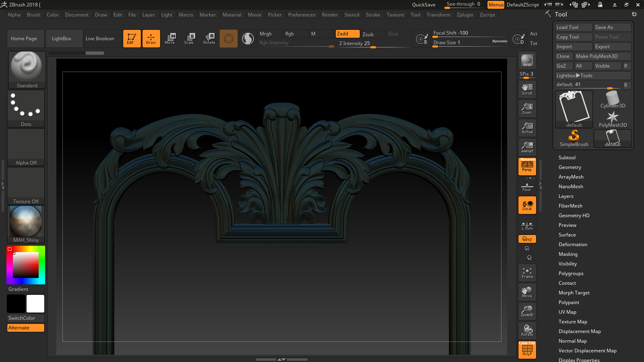The height and width of the screenshot is (362, 644).
Task: Click the Make PolyMesh3D button
Action: coord(602,56)
